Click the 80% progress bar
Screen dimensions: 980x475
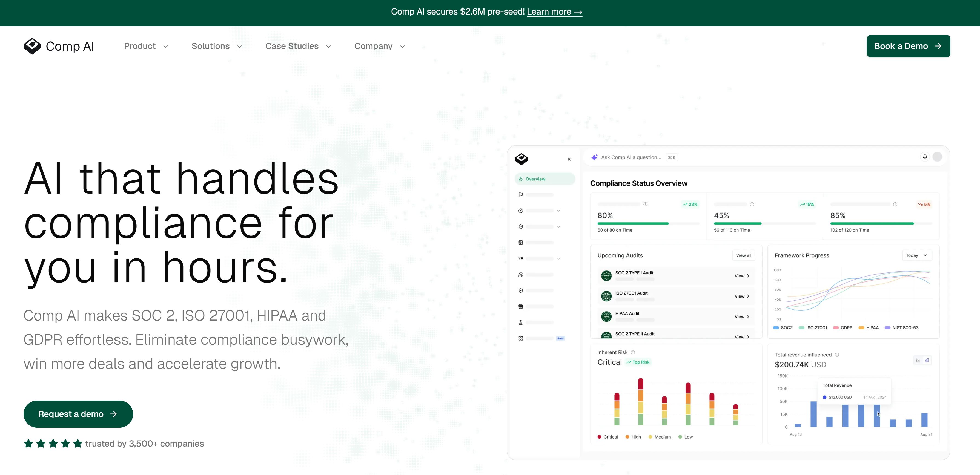click(x=648, y=224)
